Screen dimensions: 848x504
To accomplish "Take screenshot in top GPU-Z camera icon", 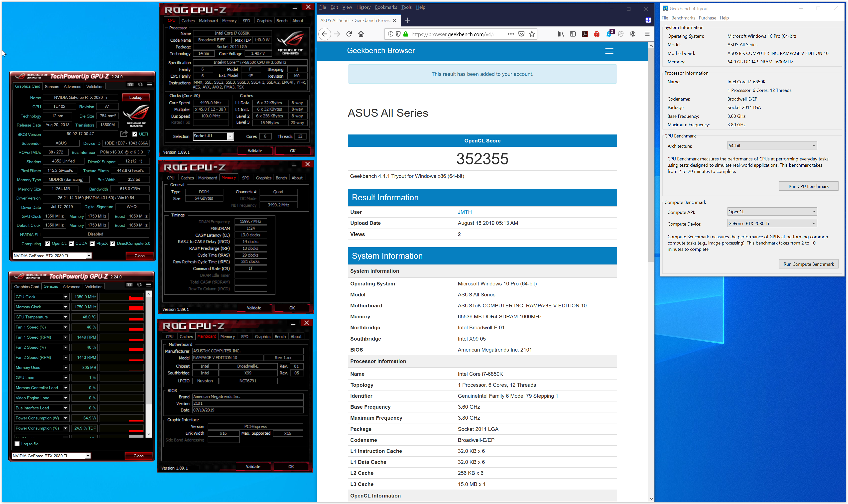I will click(130, 85).
